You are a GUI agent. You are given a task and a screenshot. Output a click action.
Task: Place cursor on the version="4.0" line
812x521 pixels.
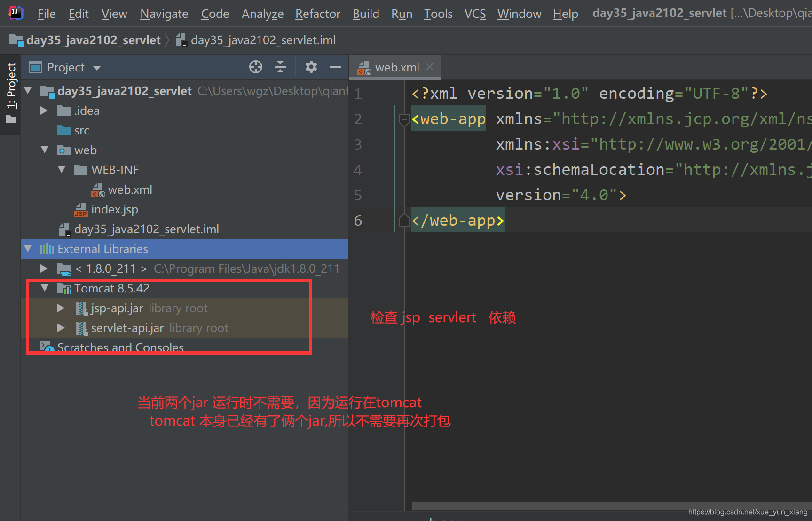click(x=561, y=195)
